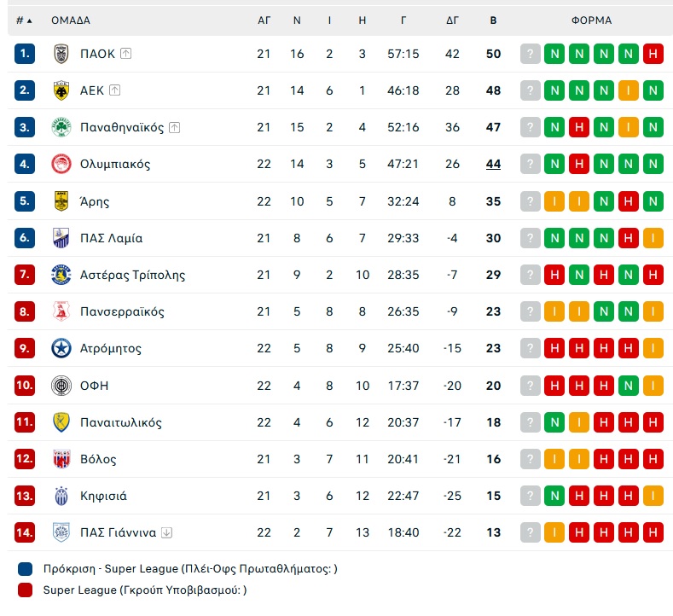Click blue legend swatch for Πρόκριση playoffs
The height and width of the screenshot is (616, 673).
26,569
